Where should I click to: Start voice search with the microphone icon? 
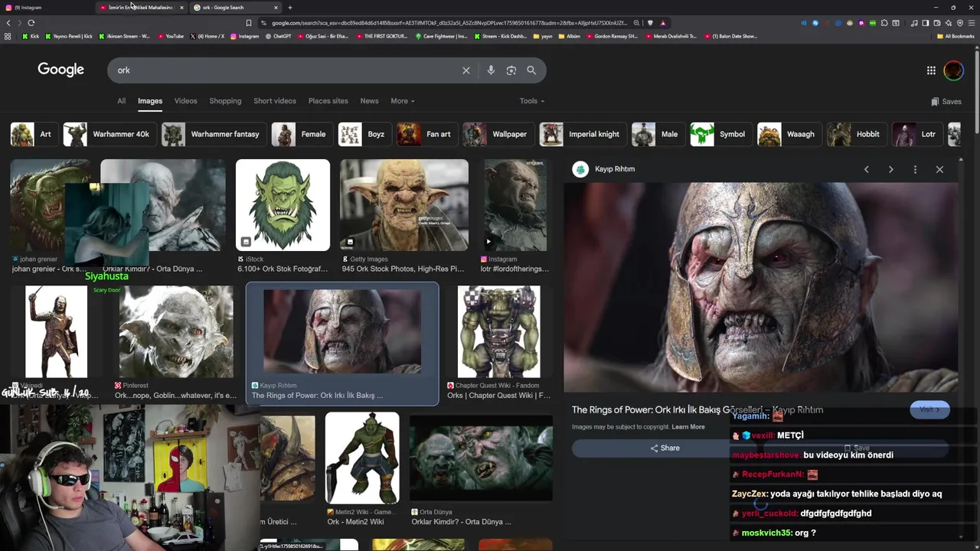pyautogui.click(x=491, y=70)
